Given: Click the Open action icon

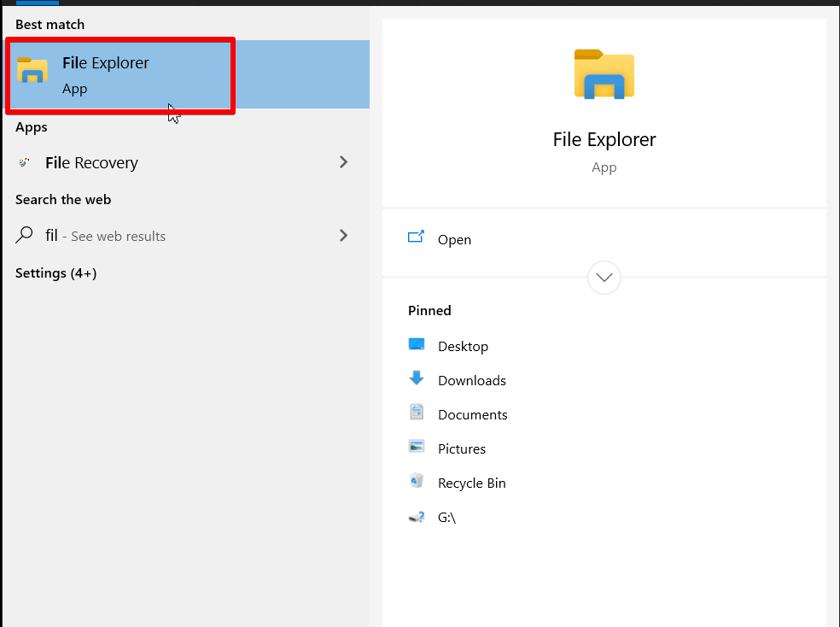Looking at the screenshot, I should point(417,237).
